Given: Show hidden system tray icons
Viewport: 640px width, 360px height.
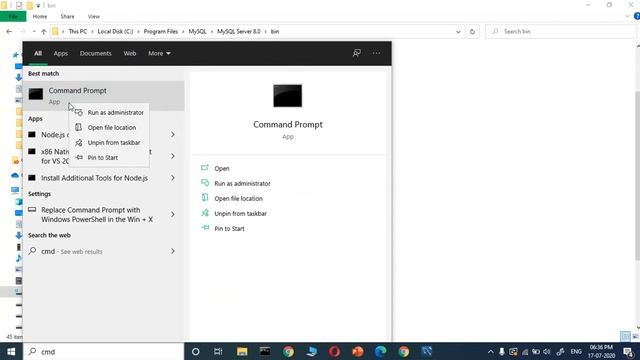Looking at the screenshot, I should 491,351.
